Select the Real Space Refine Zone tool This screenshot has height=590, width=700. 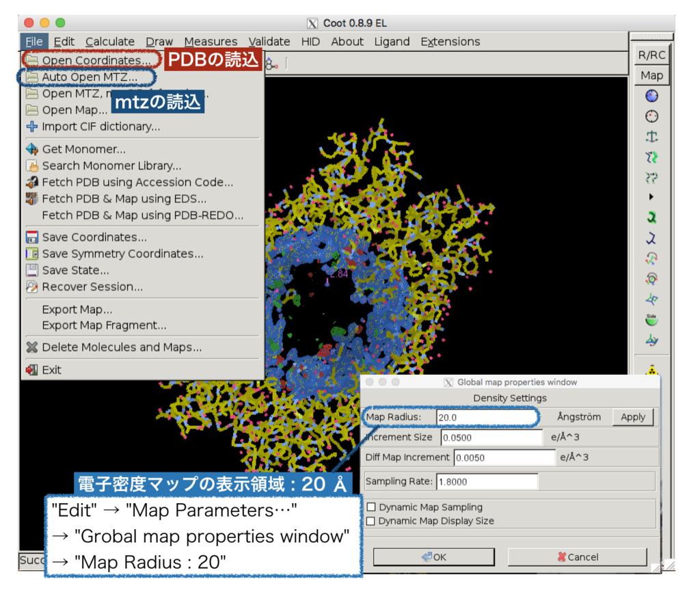pos(651,96)
